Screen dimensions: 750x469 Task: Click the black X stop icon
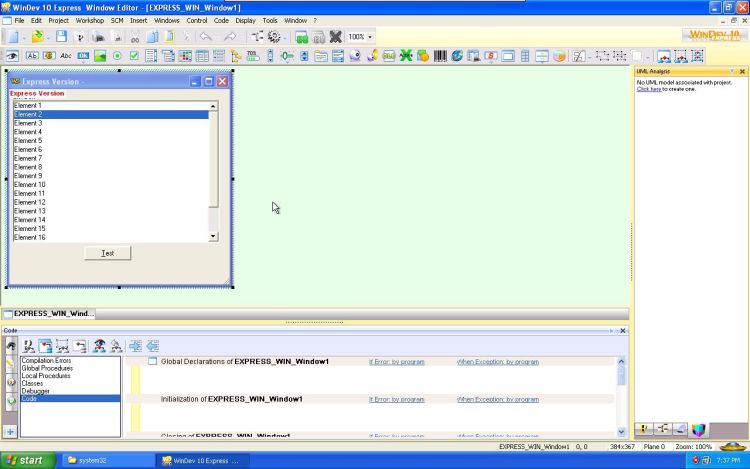pos(336,37)
